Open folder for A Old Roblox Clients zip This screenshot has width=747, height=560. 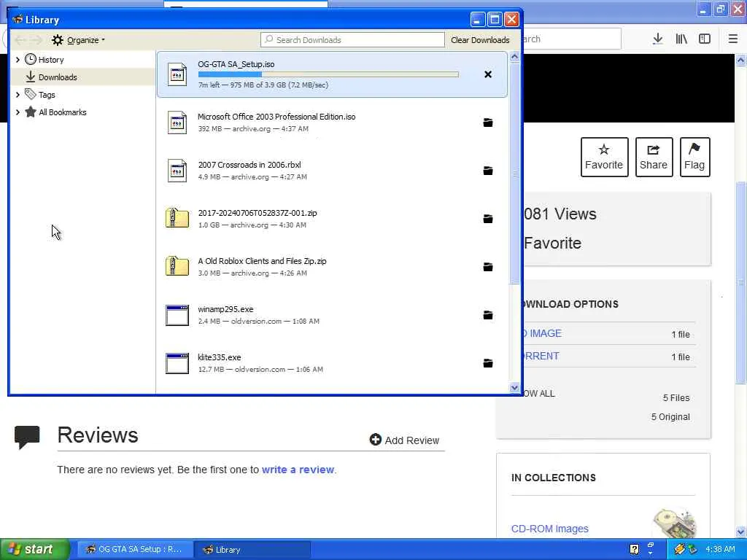[x=488, y=267]
